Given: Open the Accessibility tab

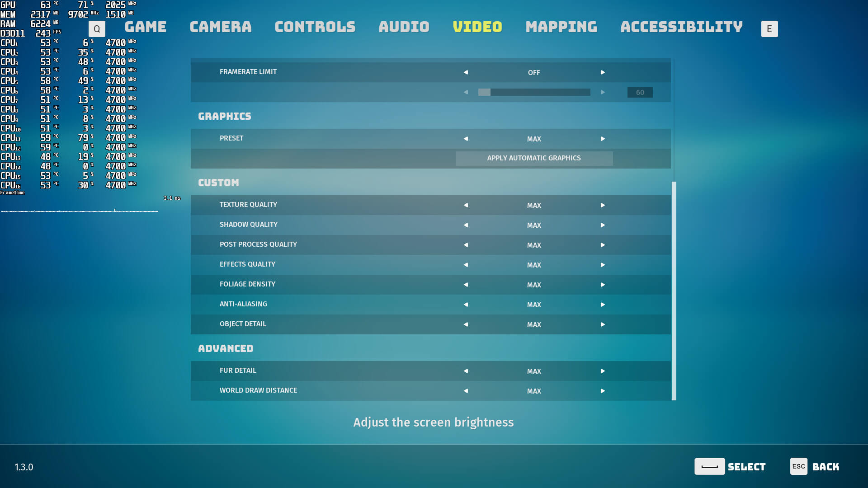Looking at the screenshot, I should click(681, 27).
